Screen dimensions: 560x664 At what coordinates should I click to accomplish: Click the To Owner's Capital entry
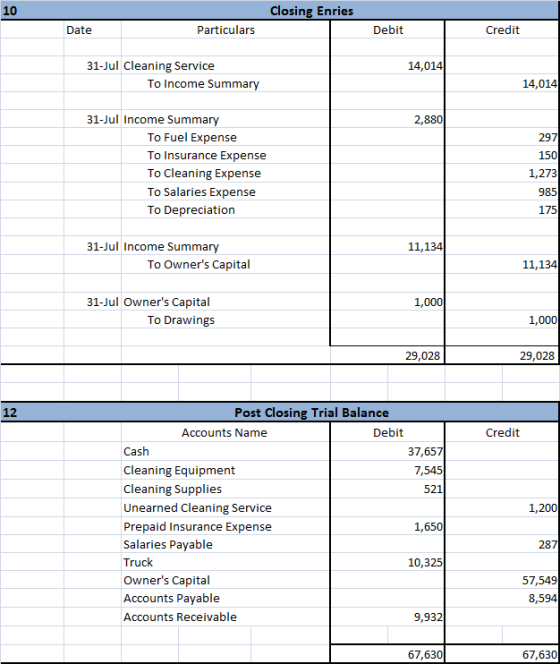[x=199, y=264]
